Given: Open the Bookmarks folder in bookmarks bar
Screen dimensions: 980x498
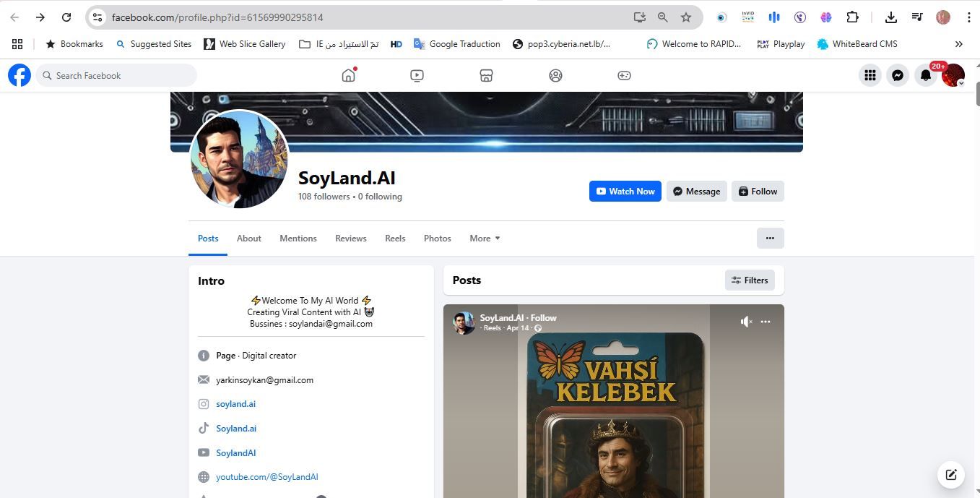Looking at the screenshot, I should [74, 44].
